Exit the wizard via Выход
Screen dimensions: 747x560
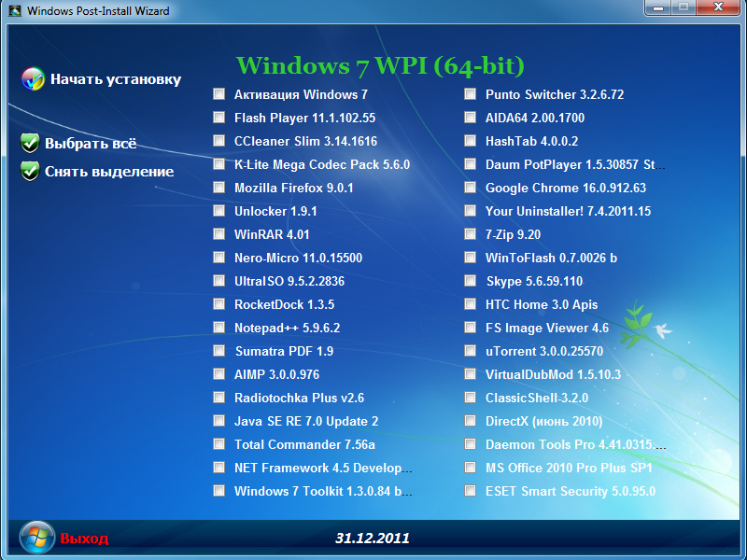84,539
